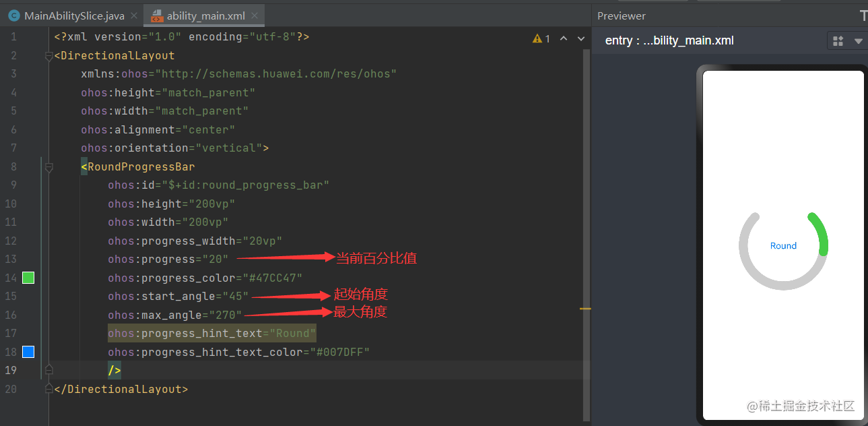Collapse the RoundProgressBar tag fold marker
868x426 pixels.
48,169
